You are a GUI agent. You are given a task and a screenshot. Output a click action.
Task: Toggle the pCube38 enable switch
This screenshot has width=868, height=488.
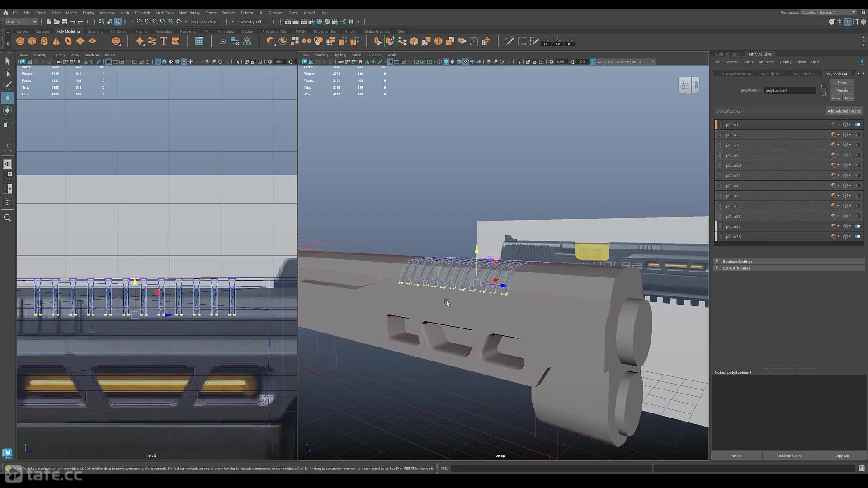click(x=858, y=236)
